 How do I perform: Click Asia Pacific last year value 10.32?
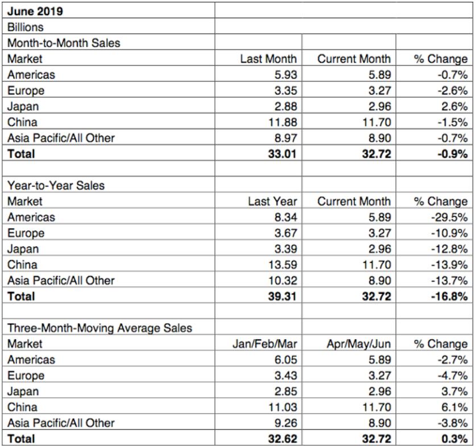point(258,280)
